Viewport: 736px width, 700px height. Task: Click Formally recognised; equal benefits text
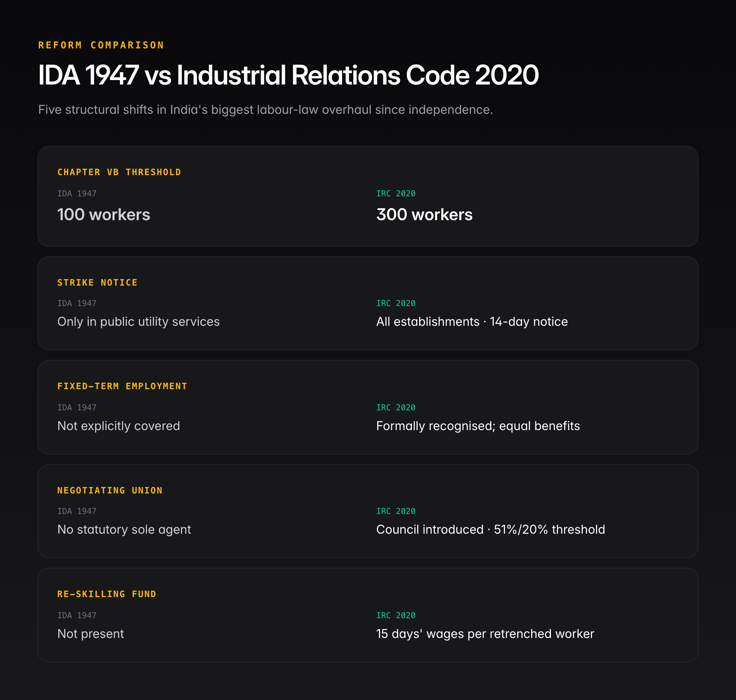tap(478, 426)
